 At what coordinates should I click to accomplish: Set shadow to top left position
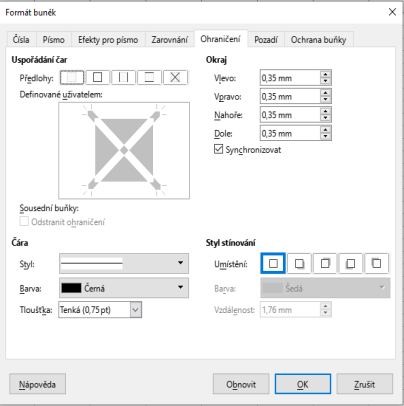[x=377, y=263]
